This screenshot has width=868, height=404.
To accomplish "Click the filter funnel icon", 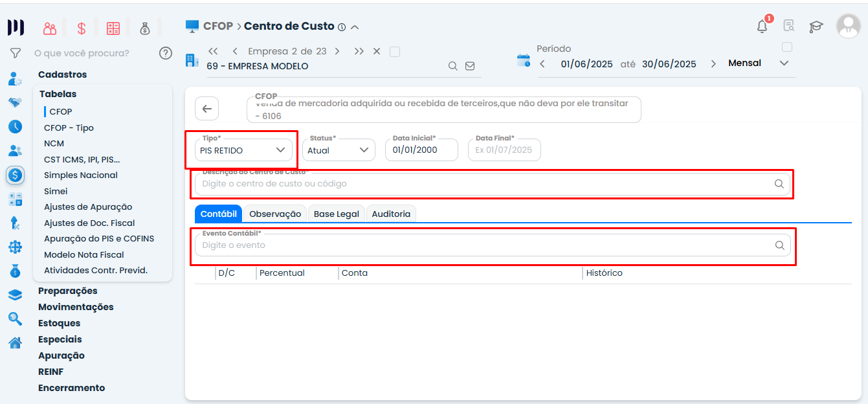I will (15, 53).
